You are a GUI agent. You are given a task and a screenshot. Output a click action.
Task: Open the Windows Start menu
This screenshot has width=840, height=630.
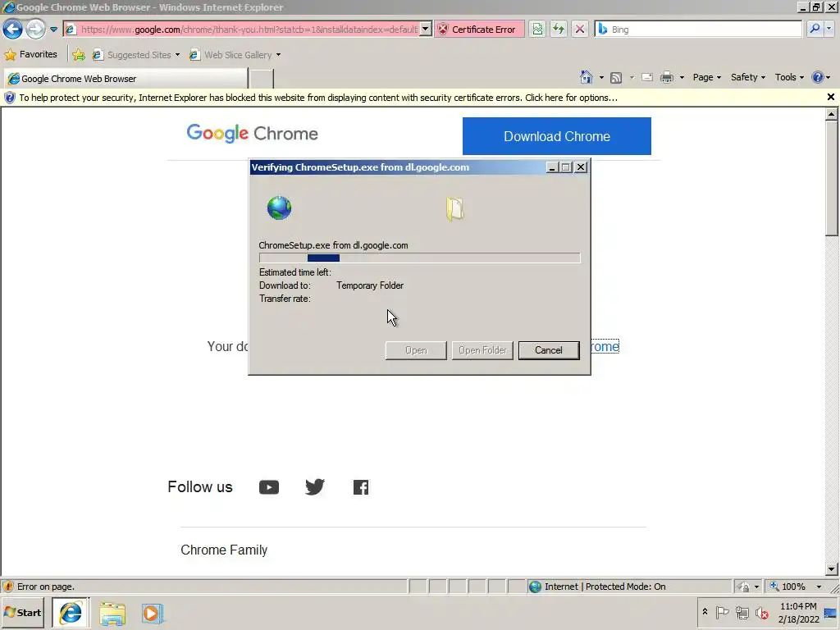click(x=22, y=612)
